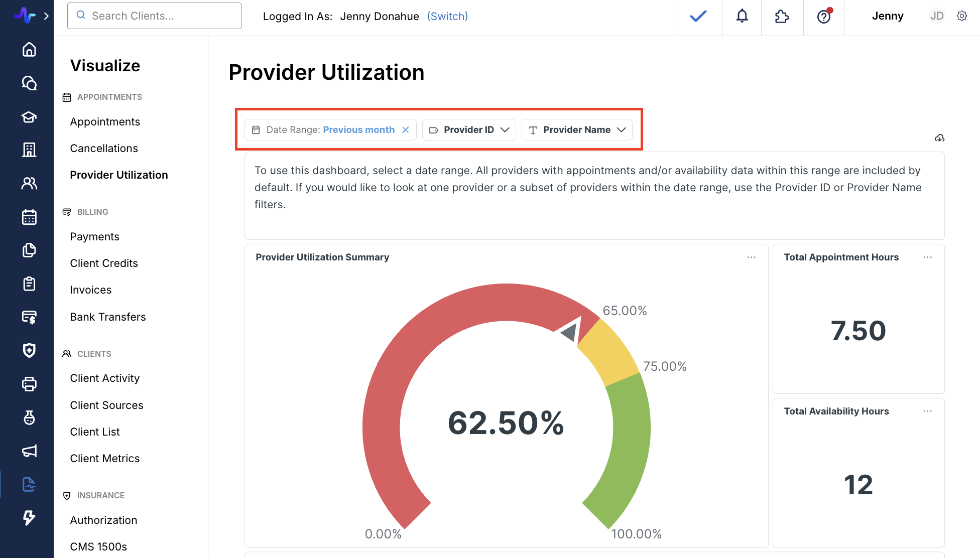Click the settings gear icon
This screenshot has height=558, width=980.
coord(961,16)
